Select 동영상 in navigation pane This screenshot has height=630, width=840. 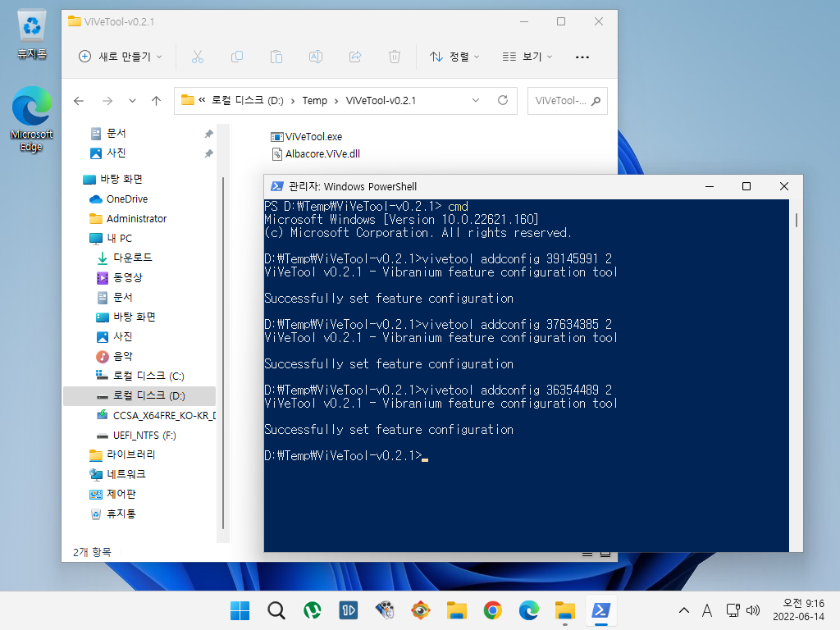[x=120, y=277]
